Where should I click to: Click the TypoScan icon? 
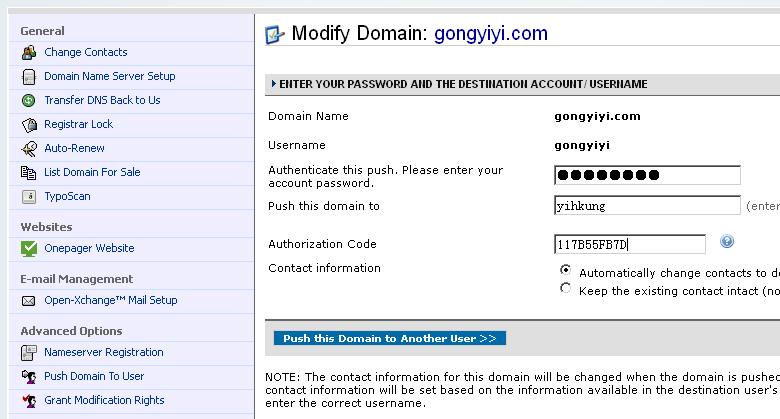29,197
